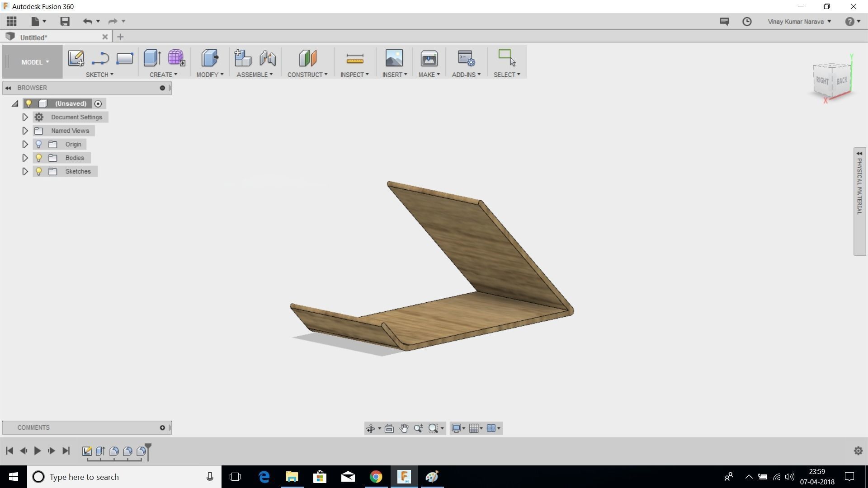Toggle visibility of the Bodies folder

tap(38, 158)
